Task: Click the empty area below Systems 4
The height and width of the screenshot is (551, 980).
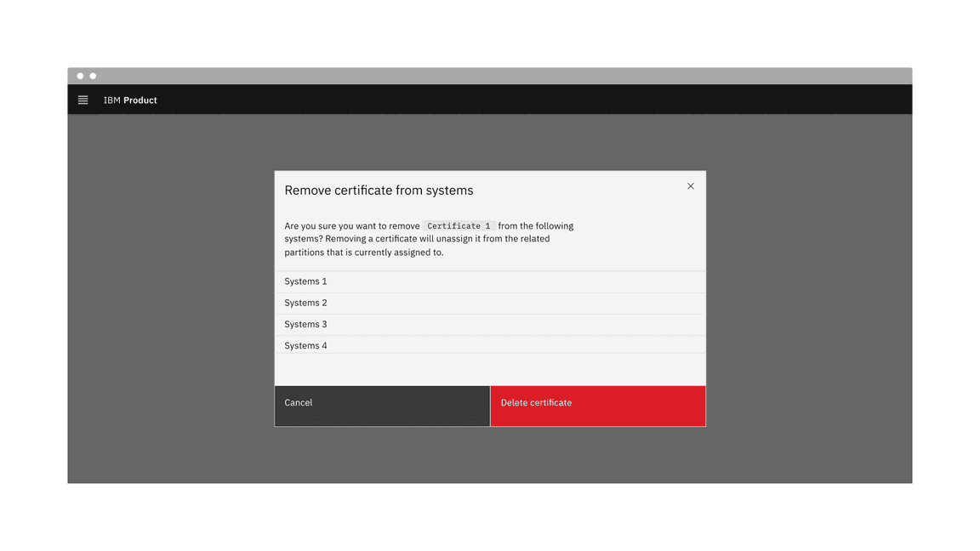Action: tap(489, 367)
